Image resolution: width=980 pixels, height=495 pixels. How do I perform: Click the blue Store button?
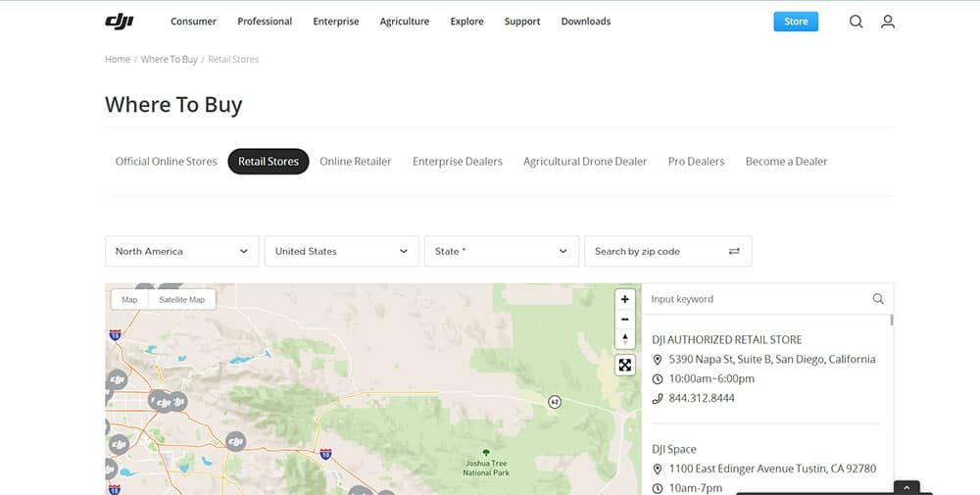pyautogui.click(x=795, y=22)
